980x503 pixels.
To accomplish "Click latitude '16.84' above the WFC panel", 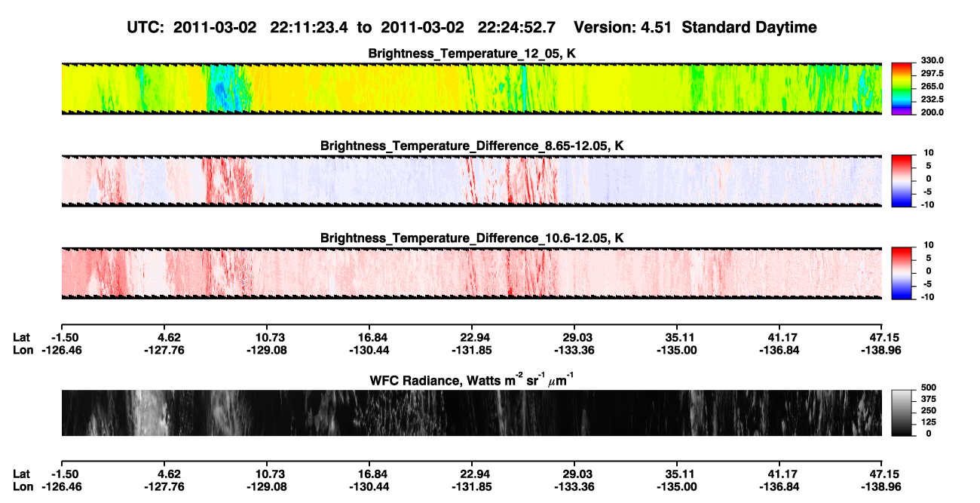I will pos(369,337).
